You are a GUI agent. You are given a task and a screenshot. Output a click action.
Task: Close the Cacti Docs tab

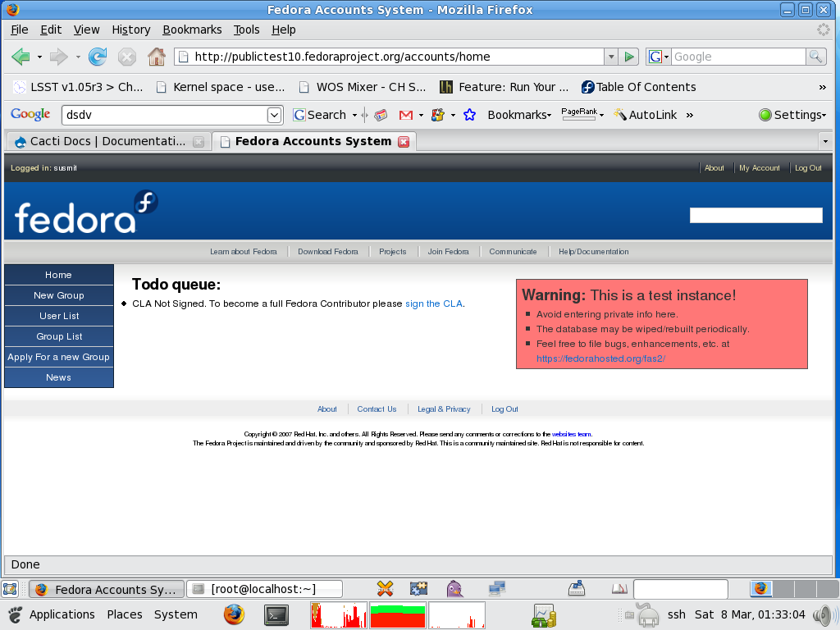[199, 142]
